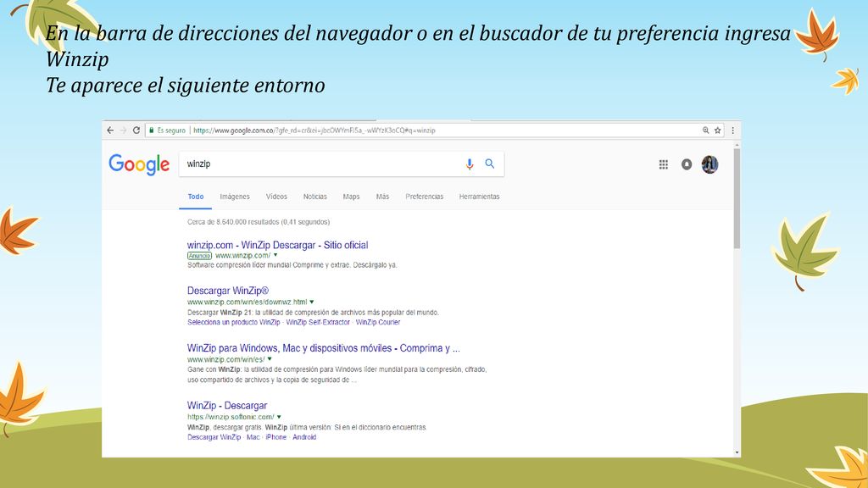Screen dimensions: 868x488
Task: Switch to the Noticias tab
Action: 315,197
